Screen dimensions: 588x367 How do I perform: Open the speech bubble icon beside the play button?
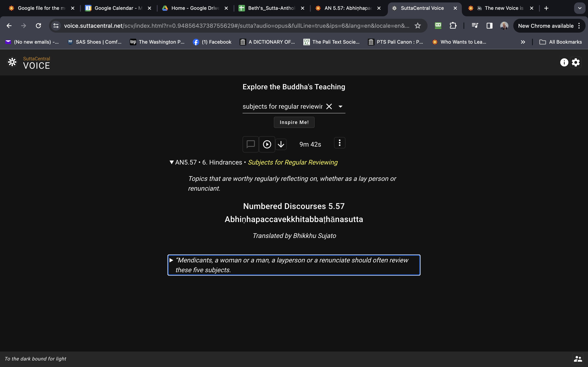(251, 144)
